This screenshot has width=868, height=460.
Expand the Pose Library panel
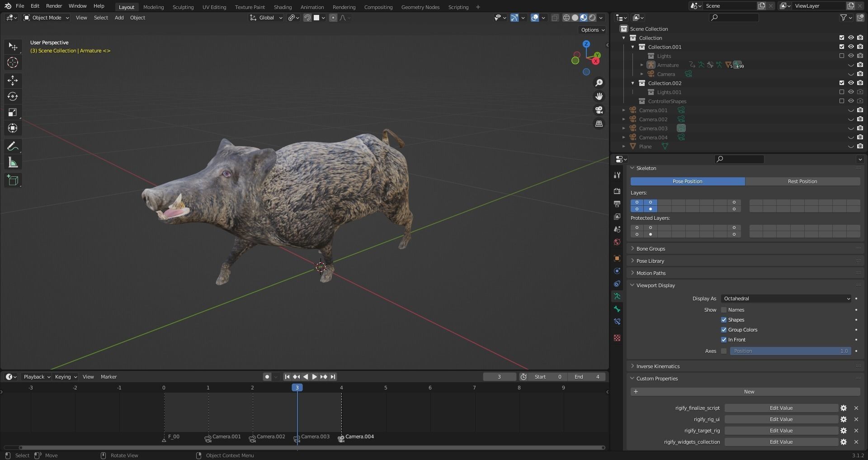650,261
